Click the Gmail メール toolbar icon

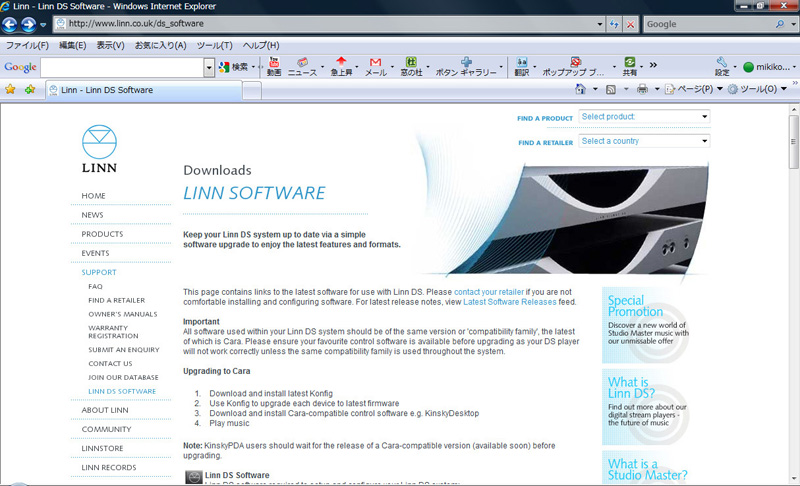pos(375,67)
